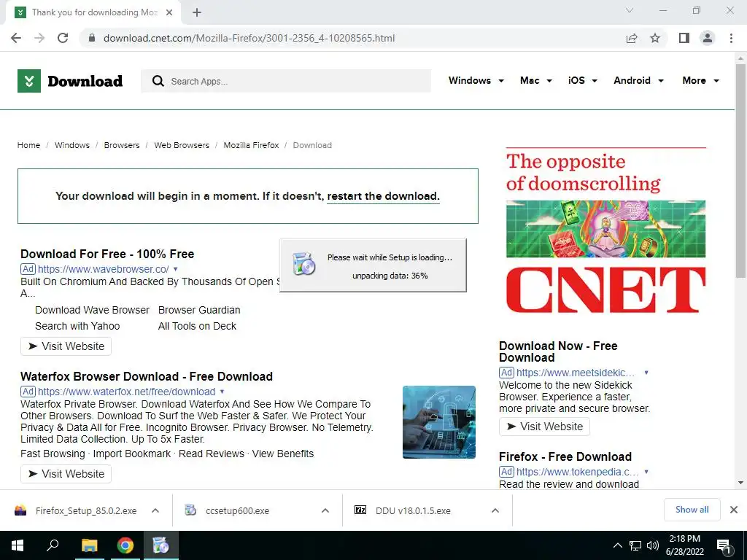
Task: Click in the Search Apps field
Action: click(286, 81)
